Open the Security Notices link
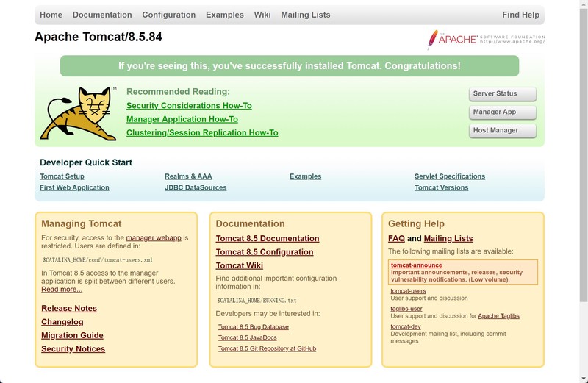This screenshot has width=588, height=383. [x=73, y=349]
